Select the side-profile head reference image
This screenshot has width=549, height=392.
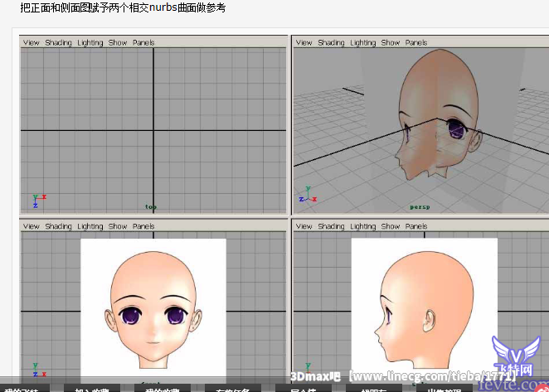tap(425, 310)
